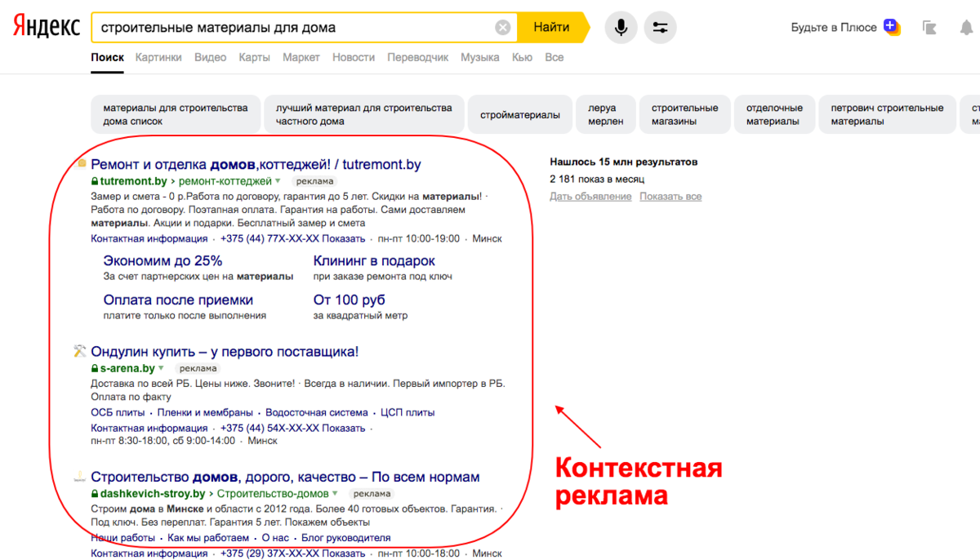Switch to the Видео tab

pos(211,57)
